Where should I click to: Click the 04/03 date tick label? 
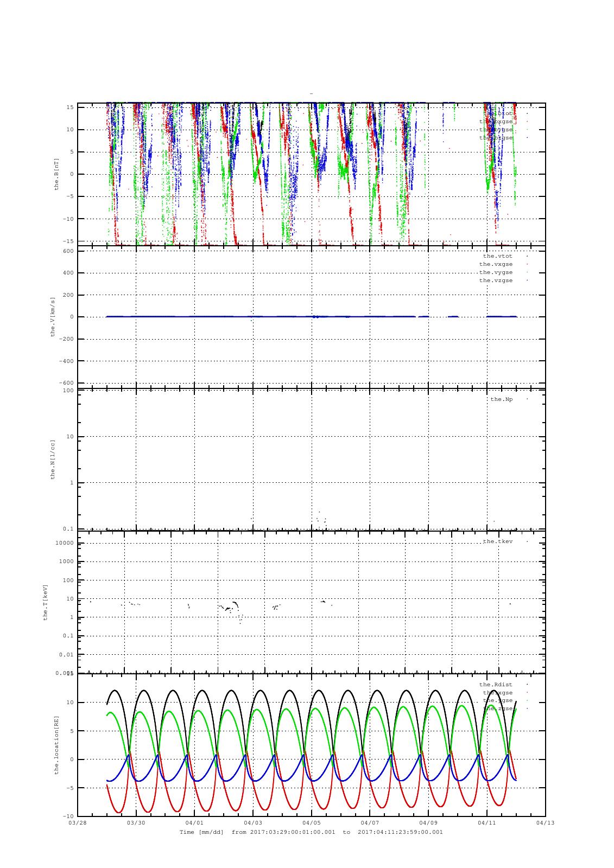pos(253,822)
